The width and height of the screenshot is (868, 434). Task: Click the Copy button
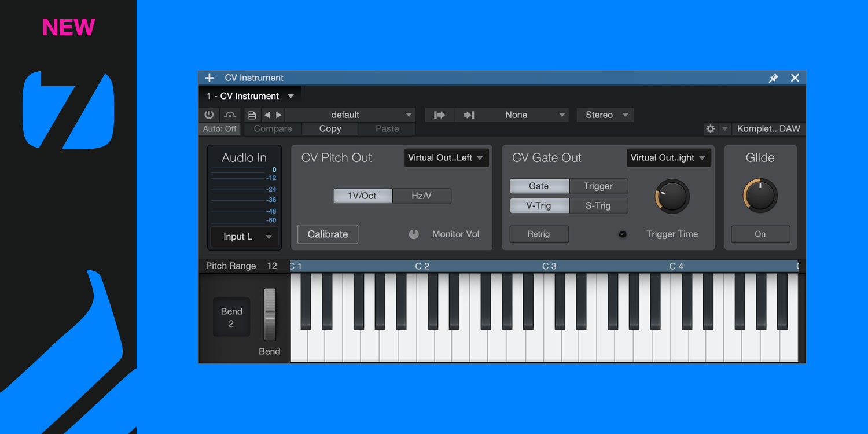pyautogui.click(x=330, y=129)
